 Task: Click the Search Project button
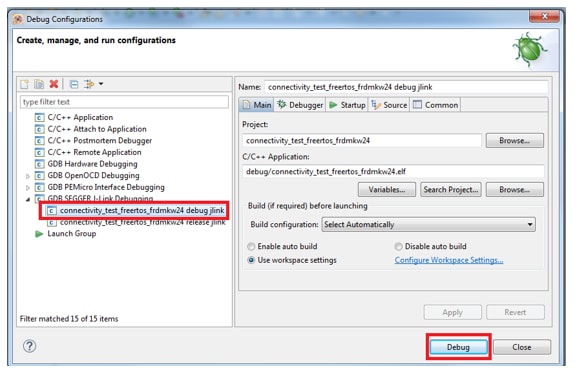(x=451, y=189)
